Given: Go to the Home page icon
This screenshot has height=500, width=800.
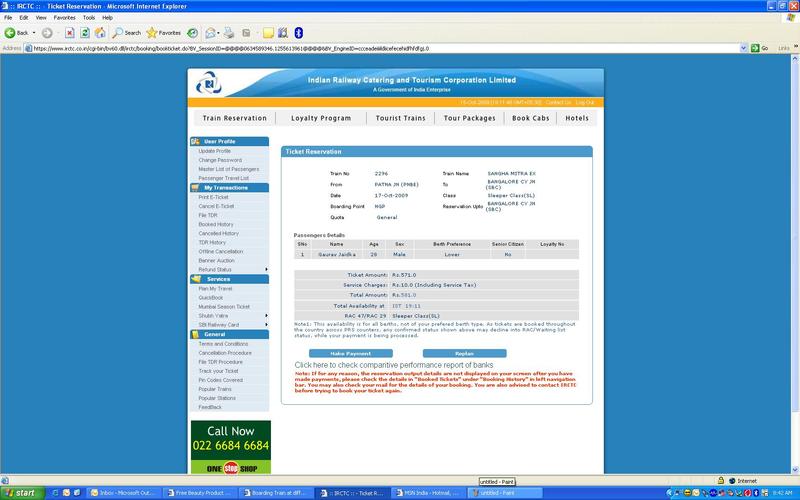Looking at the screenshot, I should point(101,33).
